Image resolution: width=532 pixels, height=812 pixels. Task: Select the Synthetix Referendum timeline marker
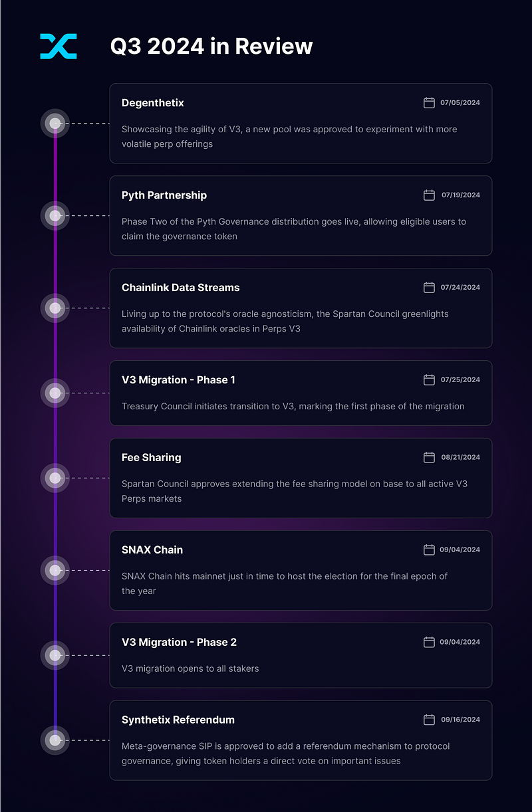point(55,740)
